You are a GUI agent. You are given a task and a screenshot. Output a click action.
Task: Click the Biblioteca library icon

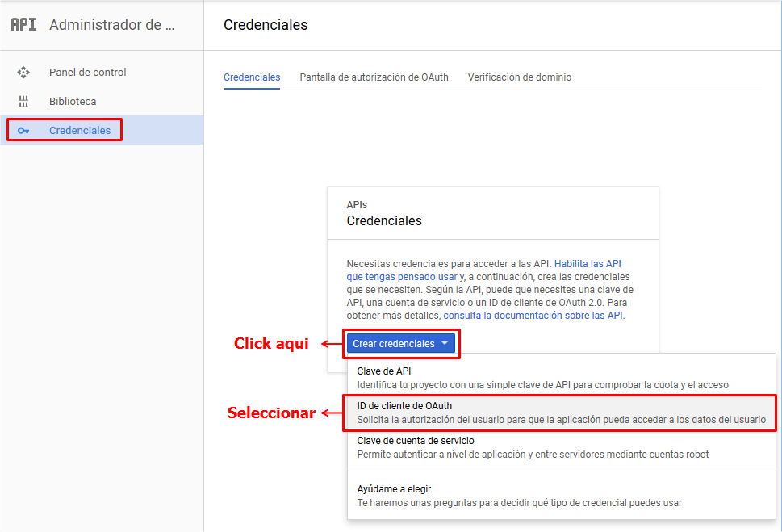[23, 102]
